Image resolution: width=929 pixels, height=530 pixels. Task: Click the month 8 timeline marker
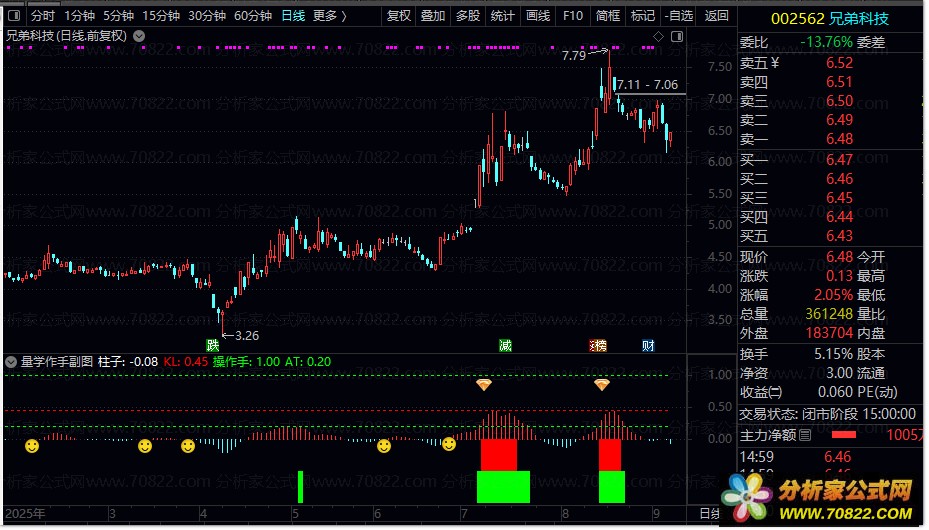[x=565, y=513]
